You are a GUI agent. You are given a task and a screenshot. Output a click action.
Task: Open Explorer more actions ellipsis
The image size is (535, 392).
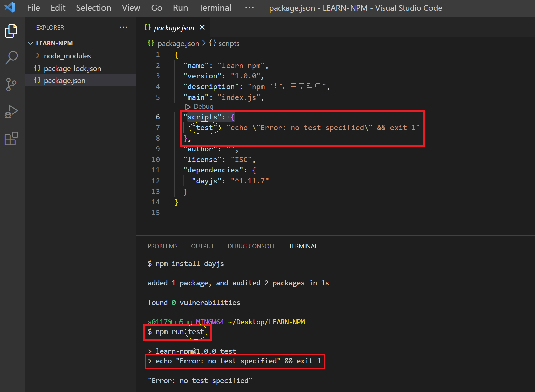coord(123,27)
